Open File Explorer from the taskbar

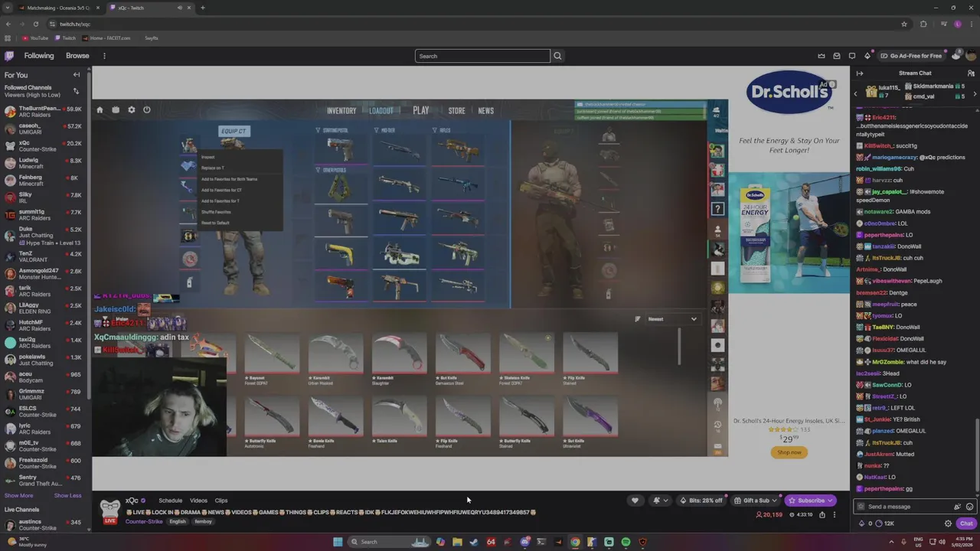coord(457,542)
